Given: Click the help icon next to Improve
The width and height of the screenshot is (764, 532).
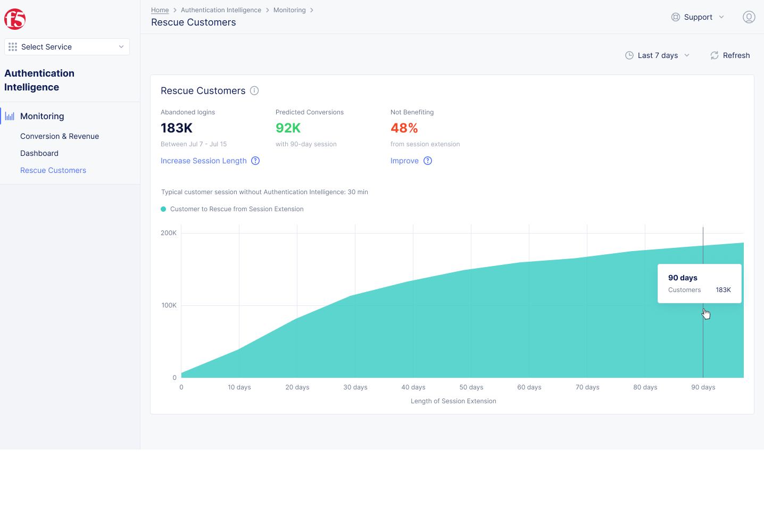Looking at the screenshot, I should coord(428,161).
